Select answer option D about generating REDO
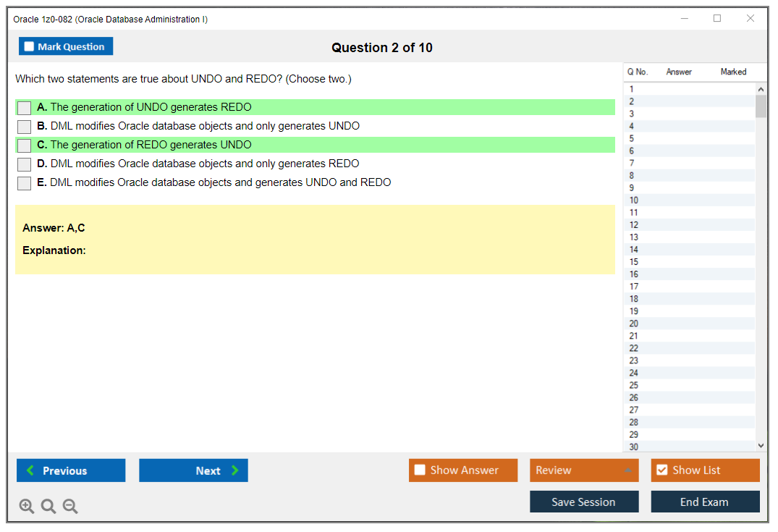 (x=24, y=164)
